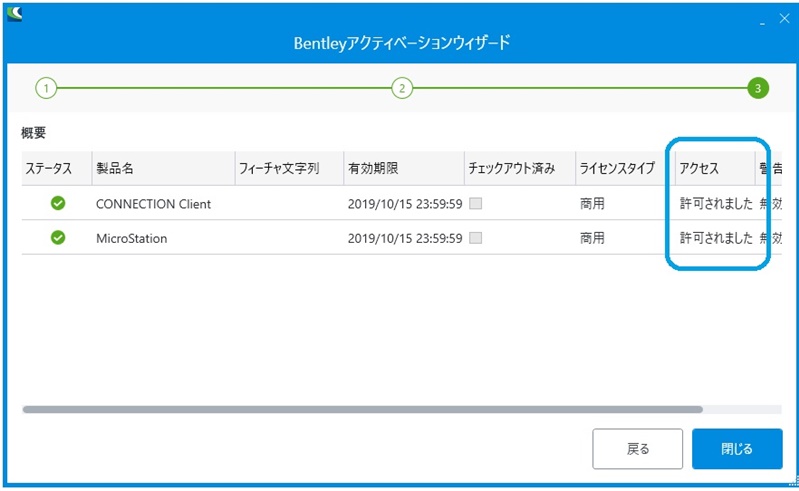Select the active step 3 circle
This screenshot has width=799, height=491.
(758, 88)
